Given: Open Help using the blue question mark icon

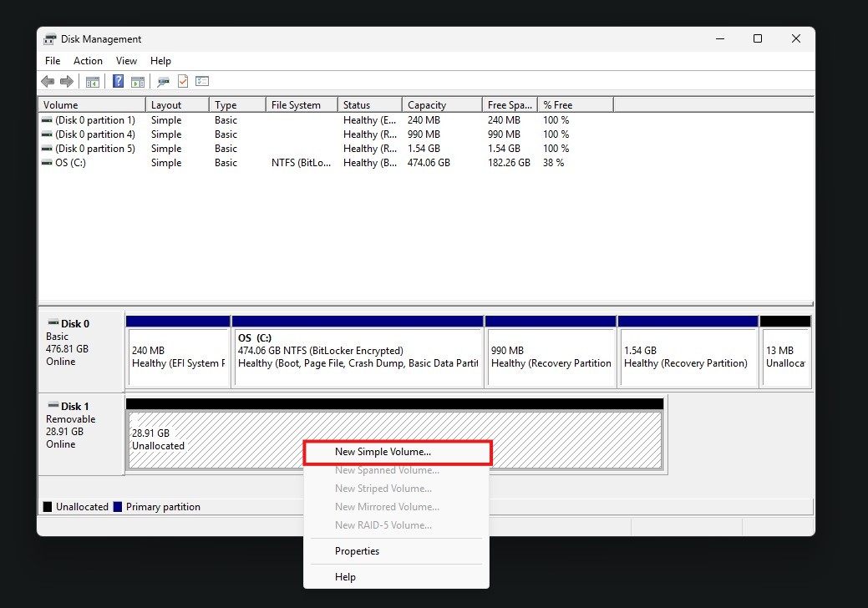Looking at the screenshot, I should point(117,81).
